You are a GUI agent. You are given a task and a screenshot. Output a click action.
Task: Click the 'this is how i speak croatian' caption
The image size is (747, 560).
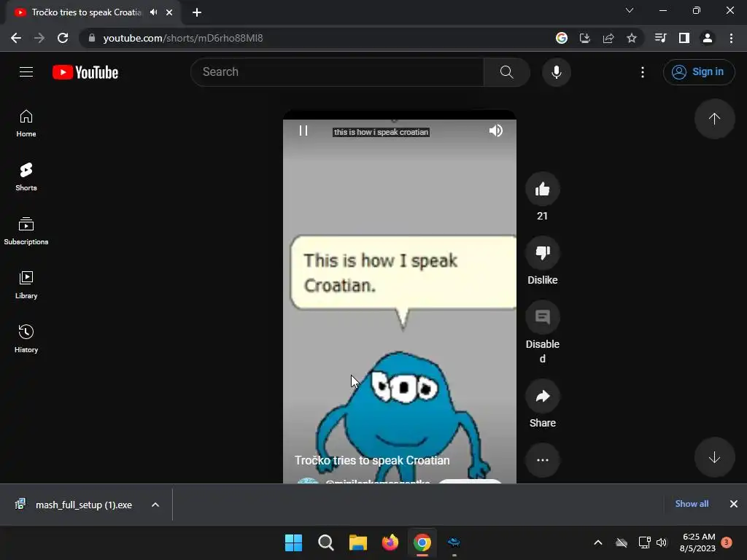[381, 132]
